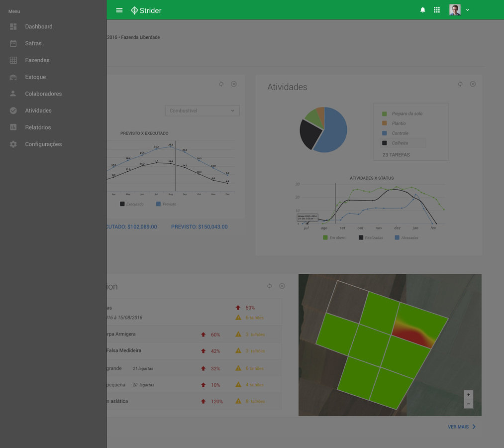Toggle the Executado legend series
Screen dimensions: 504x448
132,204
